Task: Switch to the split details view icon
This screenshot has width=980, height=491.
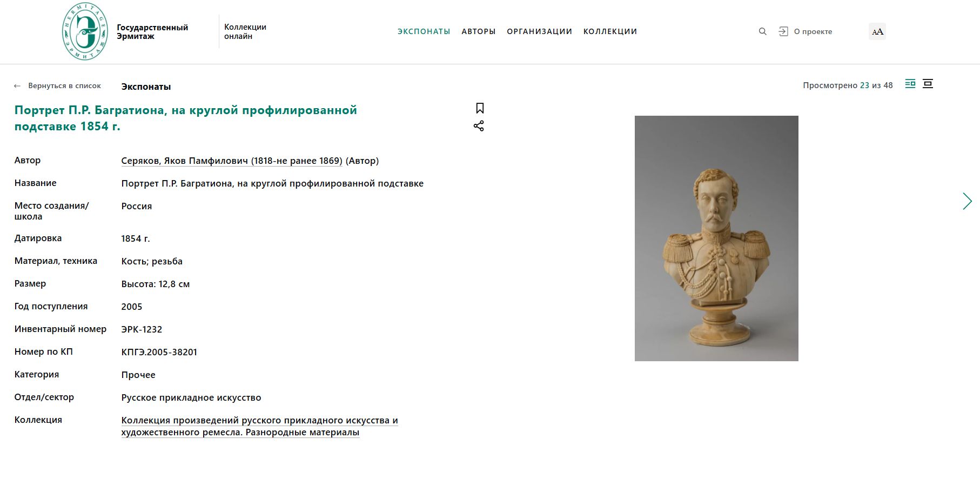Action: 910,84
